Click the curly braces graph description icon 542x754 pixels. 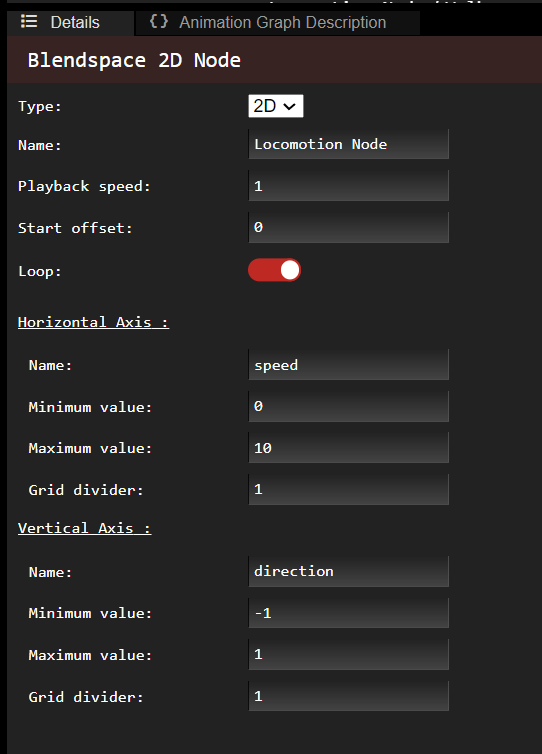[x=159, y=21]
